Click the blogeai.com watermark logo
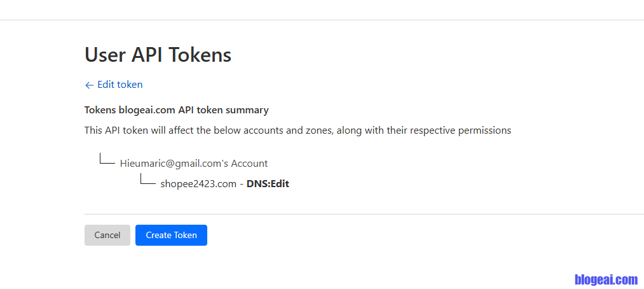The image size is (644, 289). (606, 279)
